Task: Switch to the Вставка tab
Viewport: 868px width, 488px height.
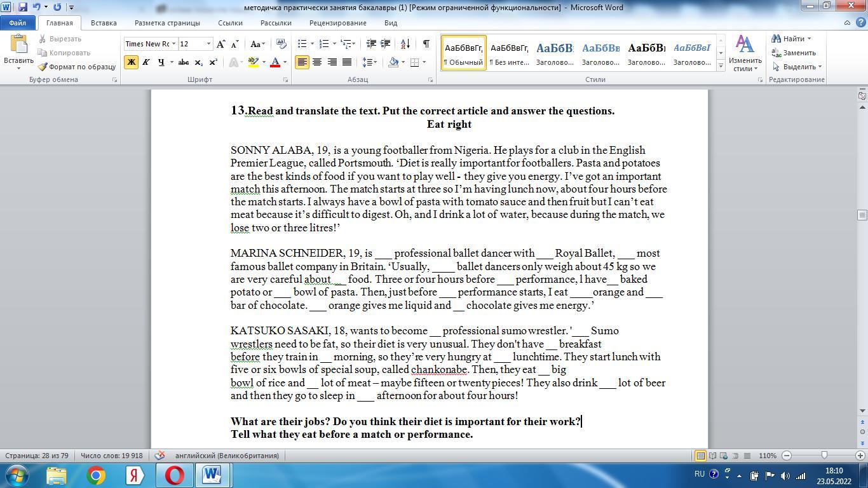Action: click(x=104, y=23)
